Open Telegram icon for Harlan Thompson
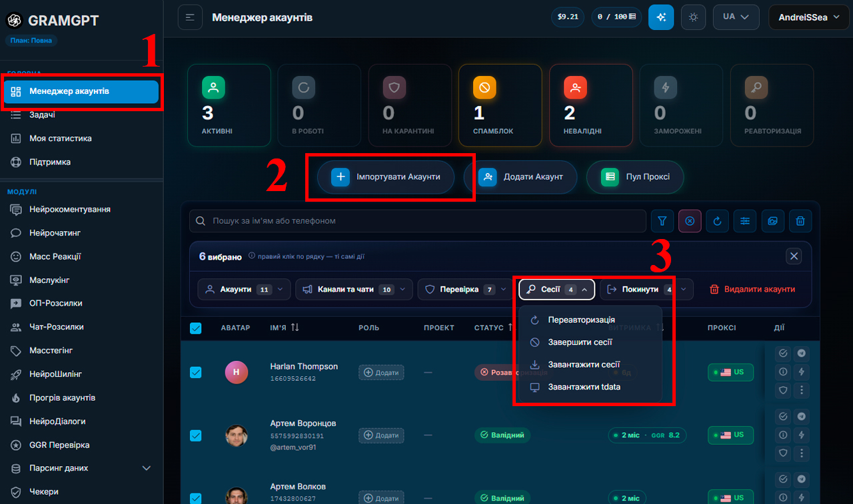 [802, 354]
